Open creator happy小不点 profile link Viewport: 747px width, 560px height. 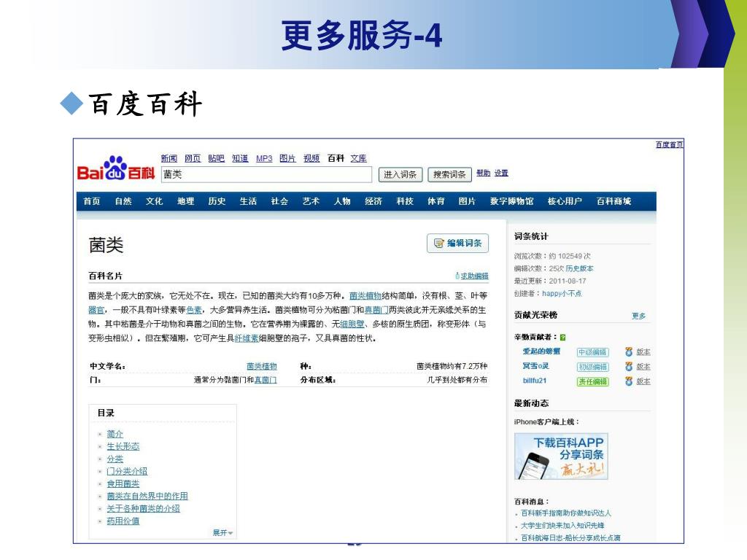pyautogui.click(x=562, y=293)
